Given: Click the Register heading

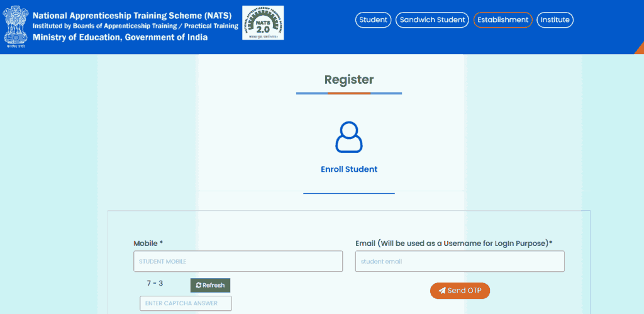Looking at the screenshot, I should point(349,80).
